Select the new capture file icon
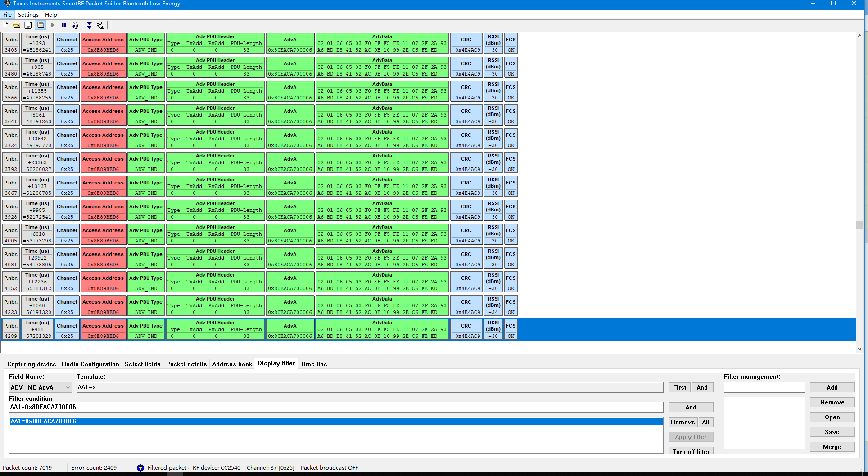The height and width of the screenshot is (476, 868). click(5, 25)
